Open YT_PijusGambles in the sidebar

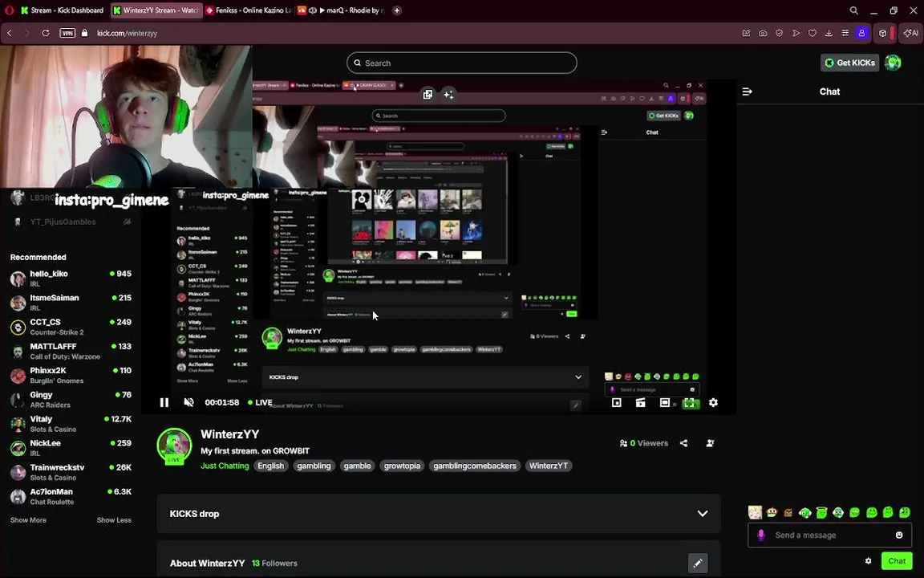(x=71, y=222)
